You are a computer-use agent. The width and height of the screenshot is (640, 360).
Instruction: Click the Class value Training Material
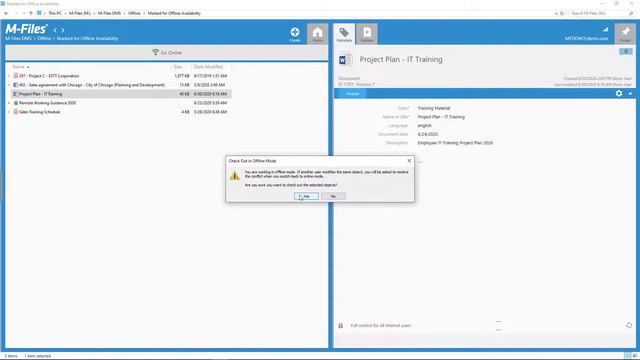(x=433, y=108)
